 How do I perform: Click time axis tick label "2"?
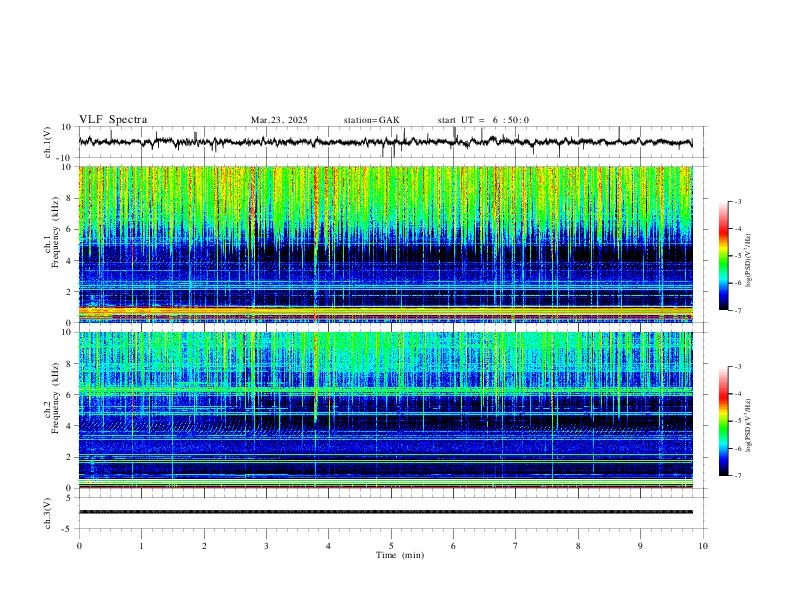point(204,546)
